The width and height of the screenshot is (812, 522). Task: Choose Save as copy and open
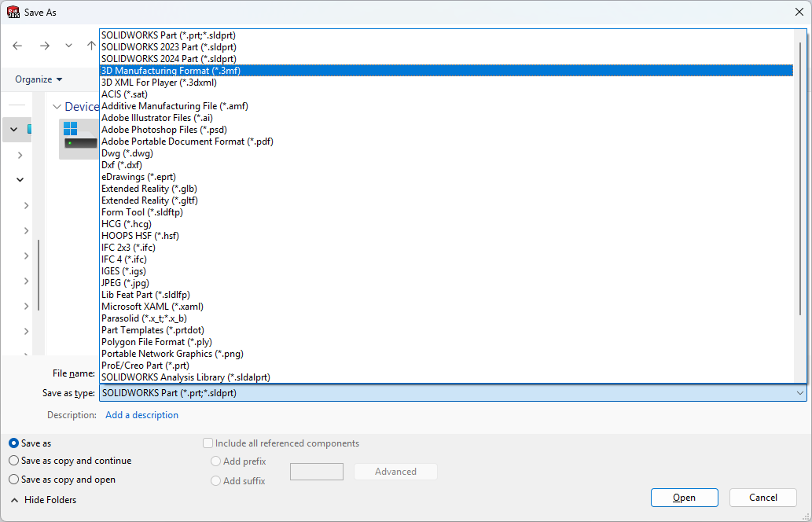pyautogui.click(x=14, y=480)
